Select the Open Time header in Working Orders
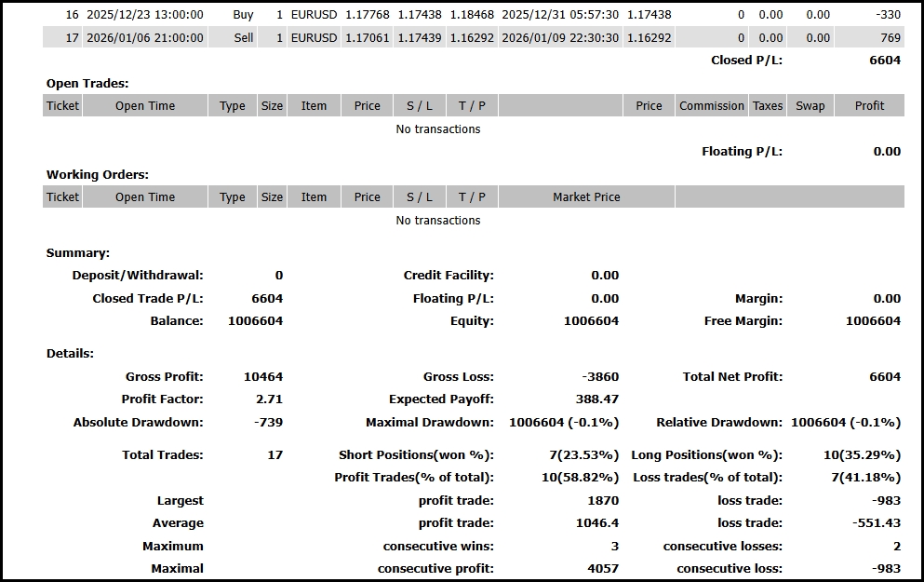This screenshot has width=924, height=582. [144, 197]
